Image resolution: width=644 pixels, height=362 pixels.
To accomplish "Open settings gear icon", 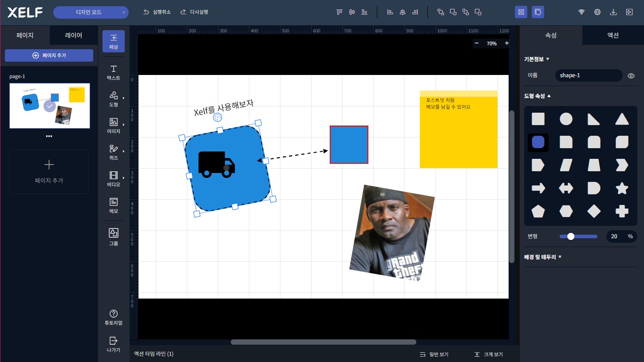I will 597,12.
